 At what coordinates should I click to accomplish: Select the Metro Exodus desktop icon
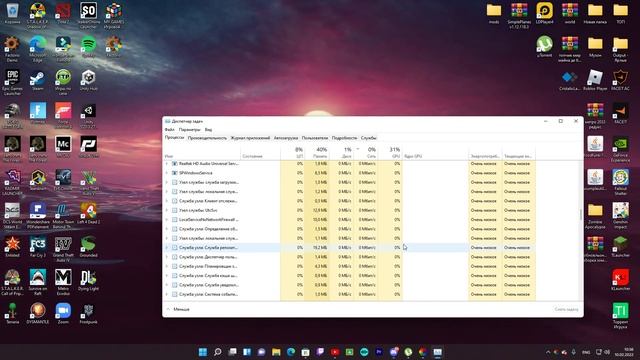click(x=63, y=282)
